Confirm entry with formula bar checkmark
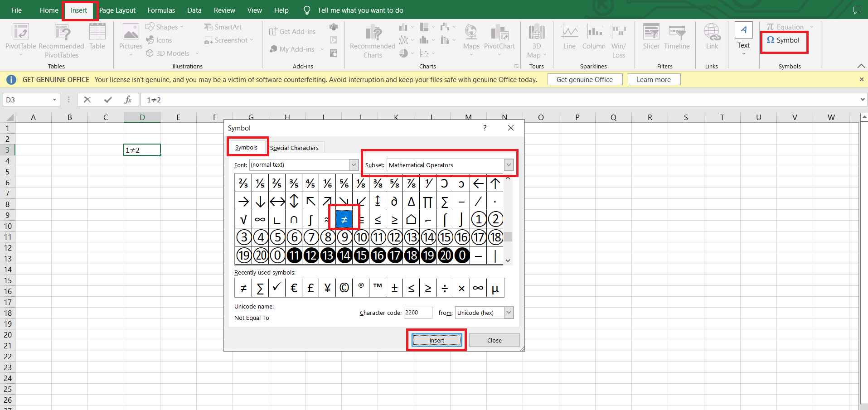Image resolution: width=868 pixels, height=410 pixels. point(108,100)
